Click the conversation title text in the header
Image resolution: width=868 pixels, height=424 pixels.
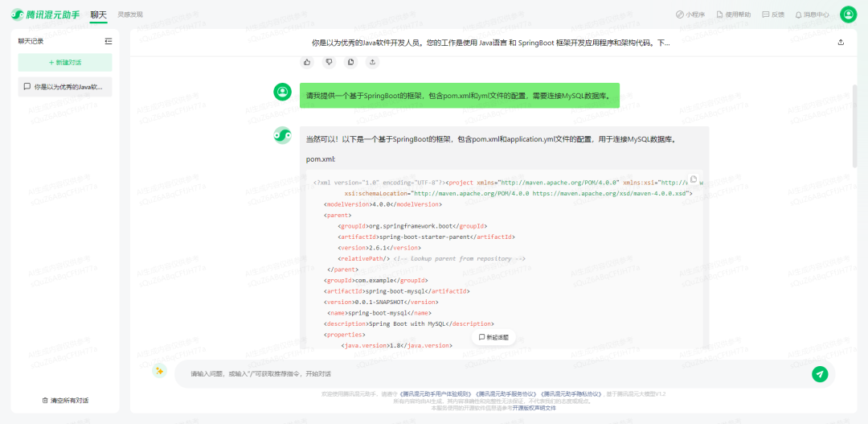(491, 43)
